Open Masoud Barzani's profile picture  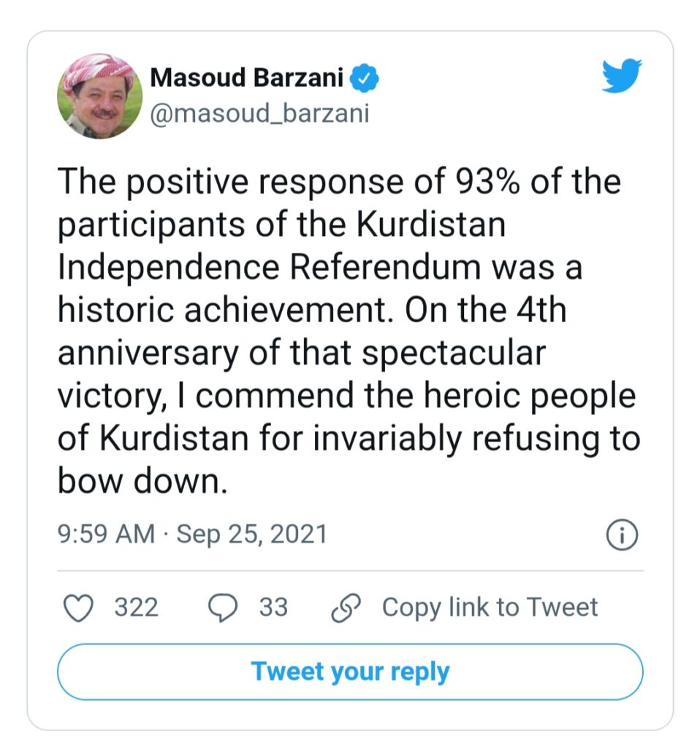[99, 96]
